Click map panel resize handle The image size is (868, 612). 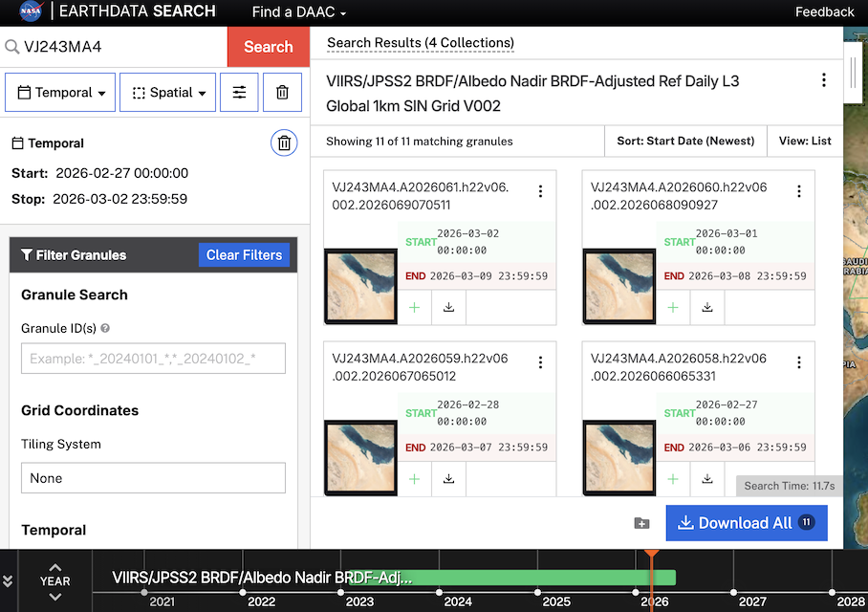click(x=853, y=73)
